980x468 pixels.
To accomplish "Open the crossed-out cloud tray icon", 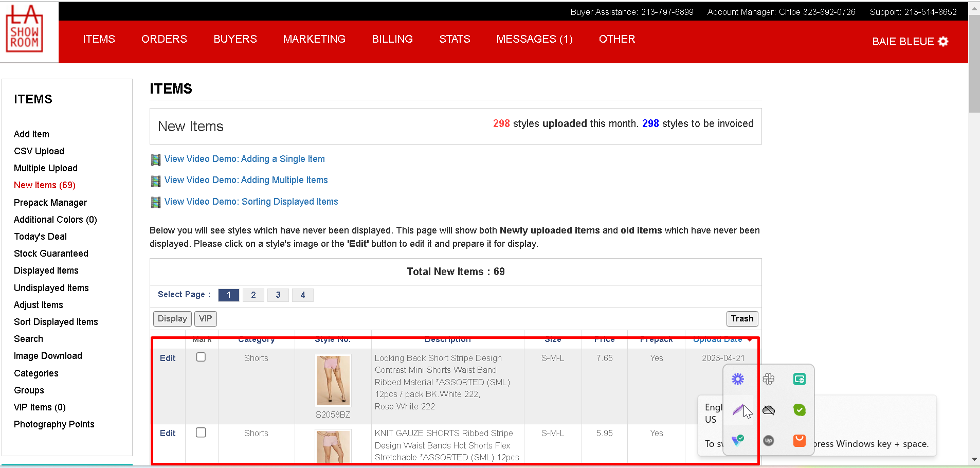I will (x=769, y=410).
